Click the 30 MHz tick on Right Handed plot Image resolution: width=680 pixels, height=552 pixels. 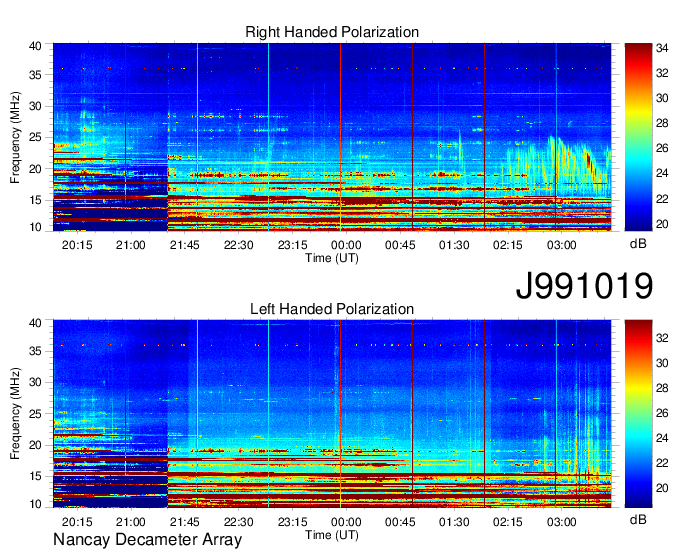click(x=35, y=106)
